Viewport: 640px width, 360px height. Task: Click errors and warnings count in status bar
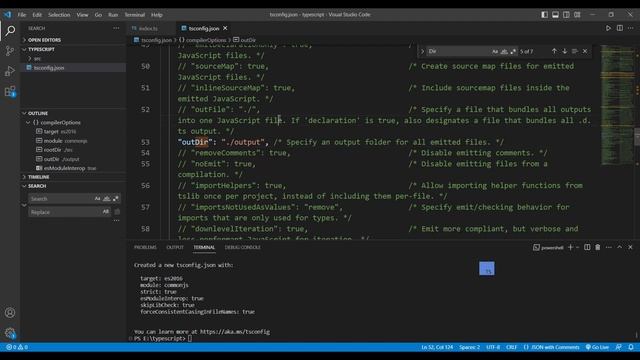(x=17, y=347)
